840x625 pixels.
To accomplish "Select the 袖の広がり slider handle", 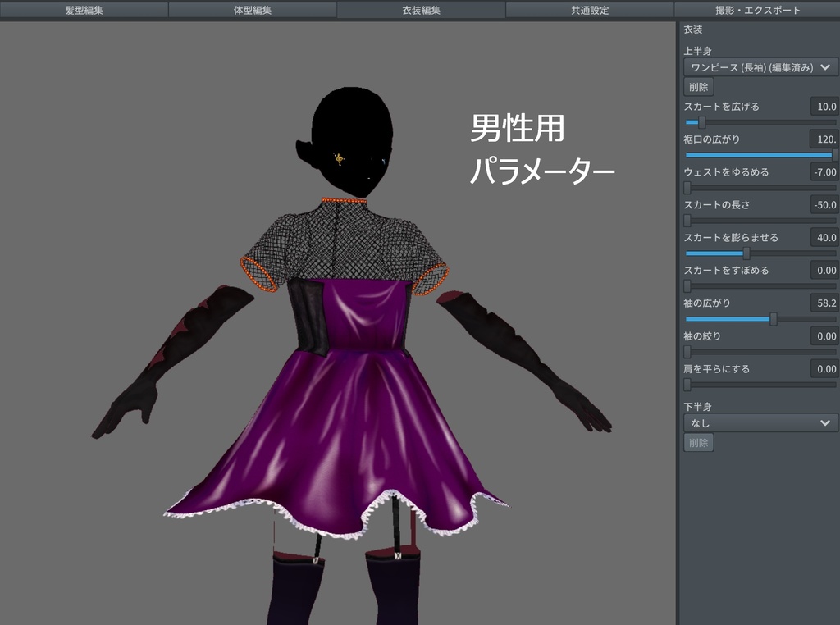I will coord(774,318).
